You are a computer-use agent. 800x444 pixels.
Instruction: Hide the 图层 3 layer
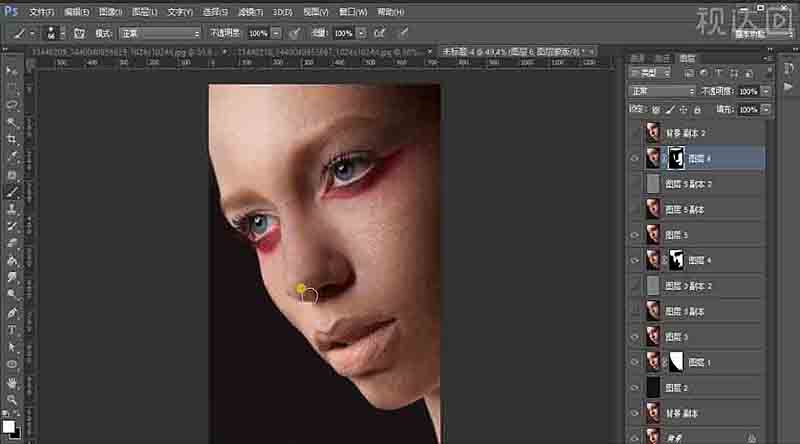point(635,337)
